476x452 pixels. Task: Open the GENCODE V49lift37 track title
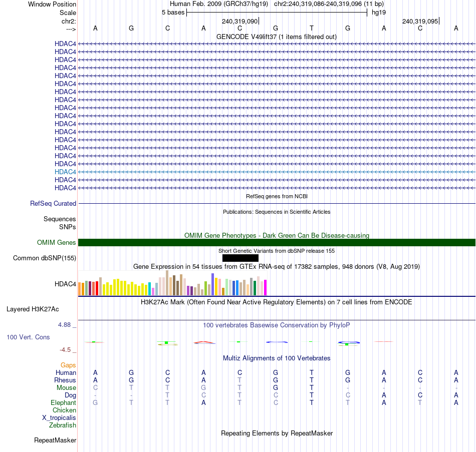pos(277,37)
